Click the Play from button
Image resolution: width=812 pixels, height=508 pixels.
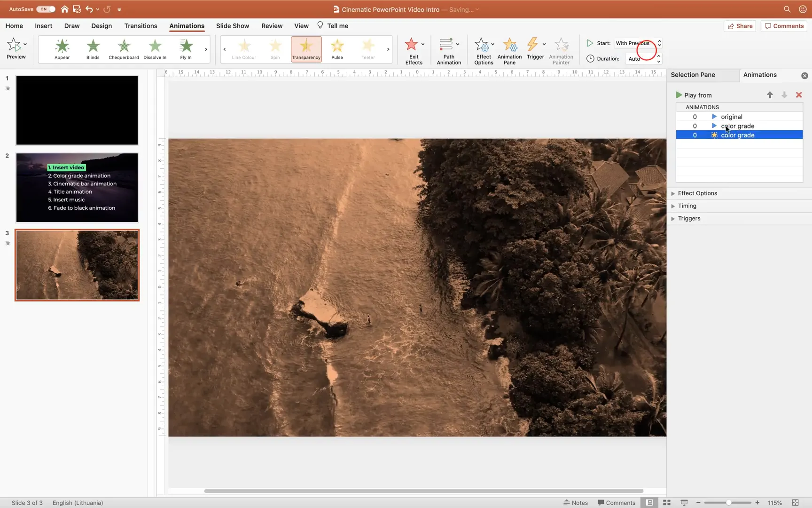pos(695,95)
